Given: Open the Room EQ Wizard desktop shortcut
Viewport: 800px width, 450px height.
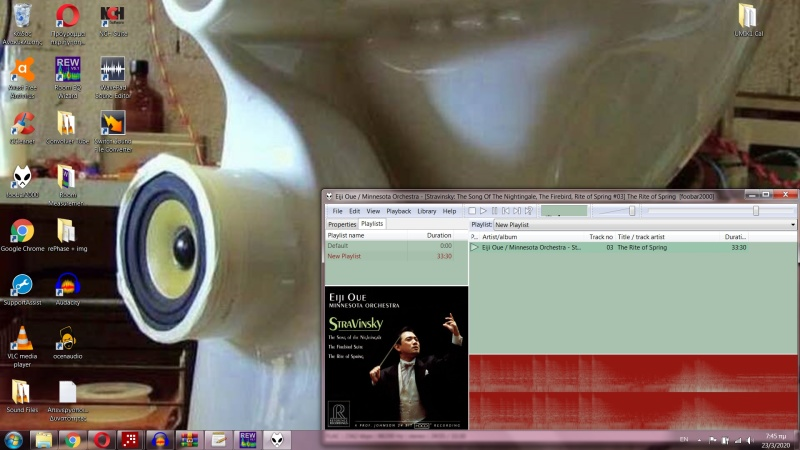Looking at the screenshot, I should click(68, 78).
